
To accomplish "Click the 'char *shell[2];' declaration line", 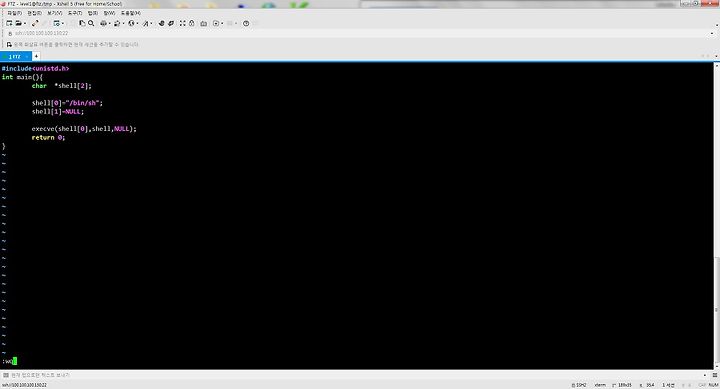I will click(62, 86).
